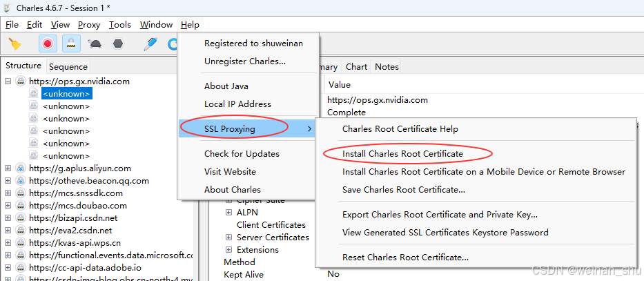Screen dimensions: 644x281
Task: Toggle SSL proxying padlock icon
Action: click(x=72, y=43)
